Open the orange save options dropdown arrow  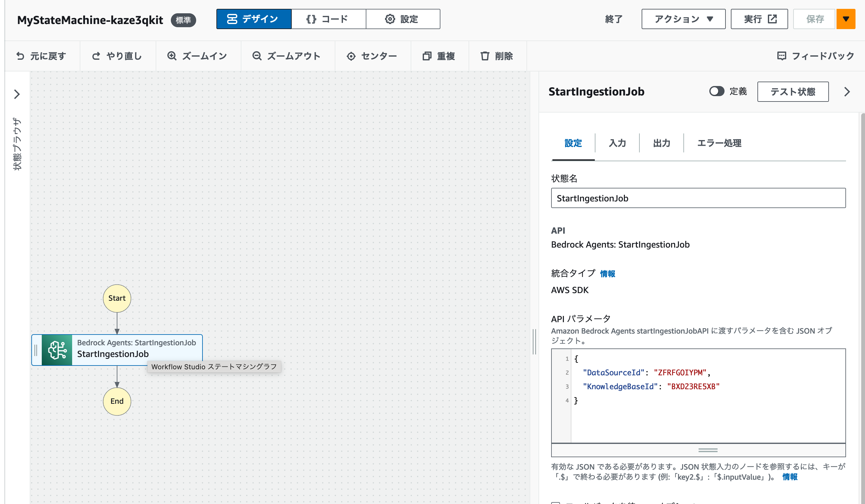click(x=845, y=19)
